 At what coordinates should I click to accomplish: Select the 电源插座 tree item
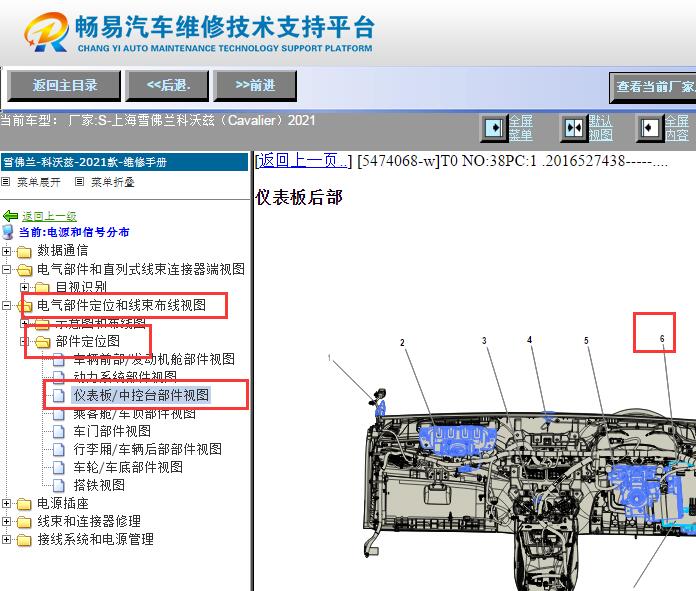(x=63, y=503)
